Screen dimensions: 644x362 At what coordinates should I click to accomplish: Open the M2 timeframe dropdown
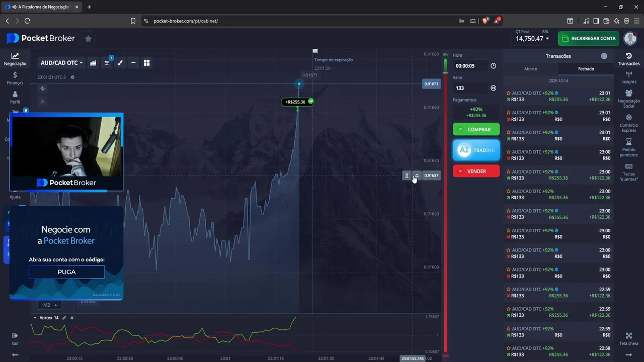pos(49,305)
